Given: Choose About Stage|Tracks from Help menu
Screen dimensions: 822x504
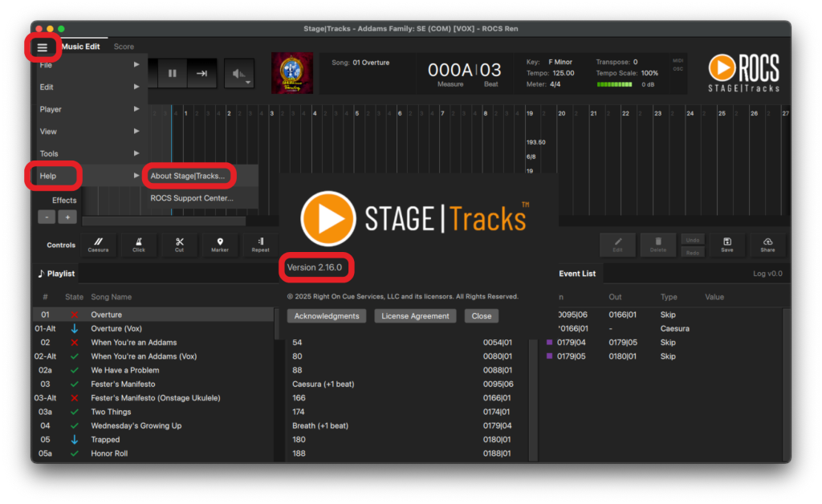Looking at the screenshot, I should (188, 176).
